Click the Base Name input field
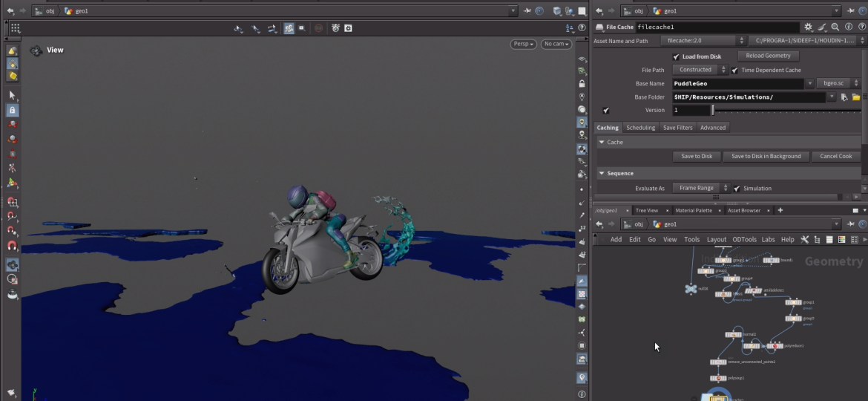The image size is (868, 401). pos(737,84)
